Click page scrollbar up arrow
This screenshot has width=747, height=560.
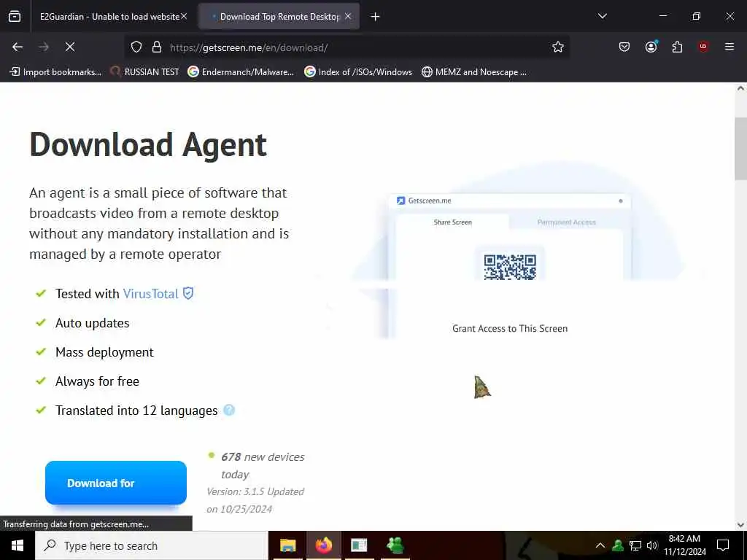pos(740,88)
